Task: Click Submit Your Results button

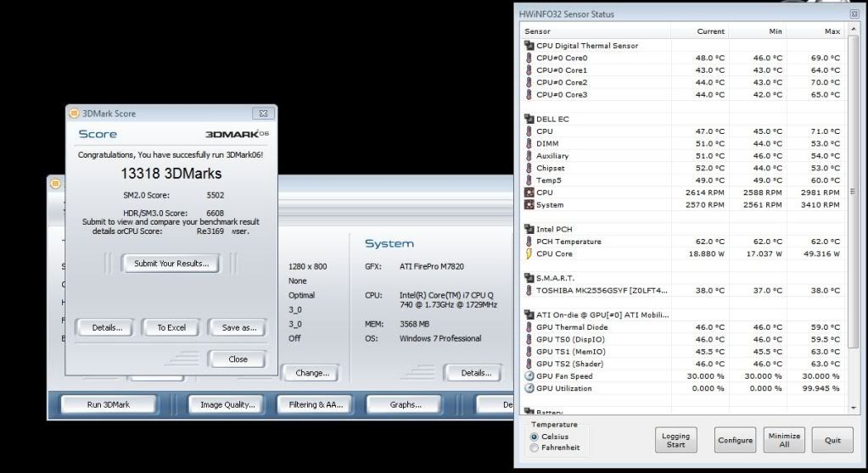Action: pyautogui.click(x=171, y=264)
